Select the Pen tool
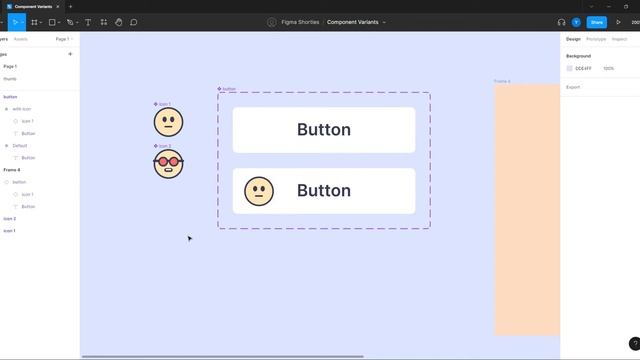 coord(70,22)
